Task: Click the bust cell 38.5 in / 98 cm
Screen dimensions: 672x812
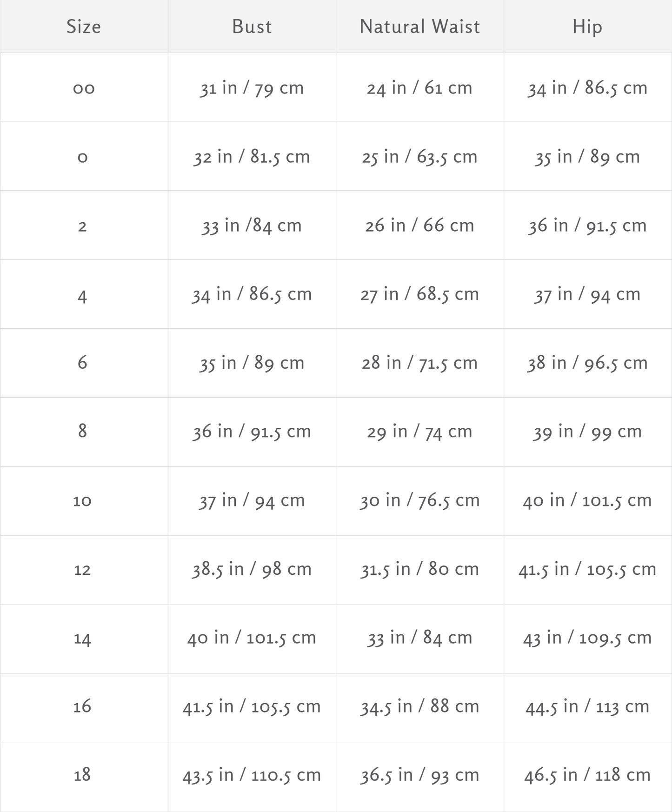Action: coord(252,569)
